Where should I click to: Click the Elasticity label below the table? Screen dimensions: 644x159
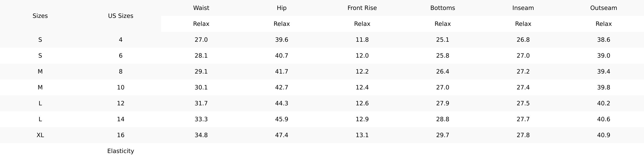(120, 151)
